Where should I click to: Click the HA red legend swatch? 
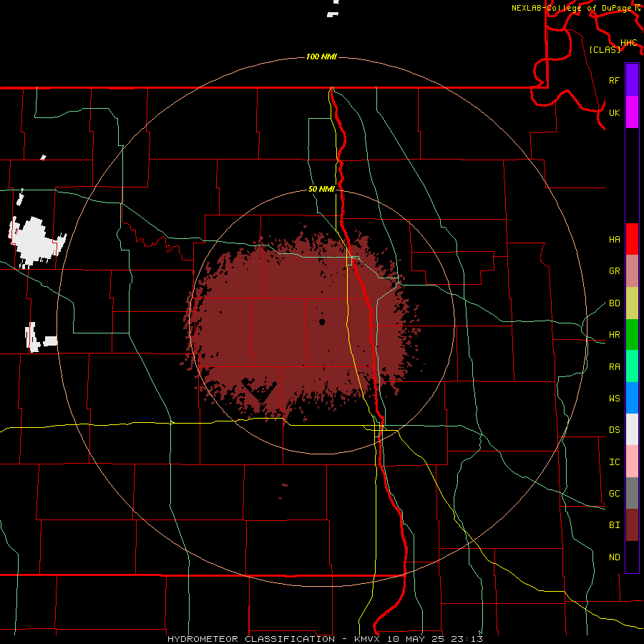click(x=632, y=239)
